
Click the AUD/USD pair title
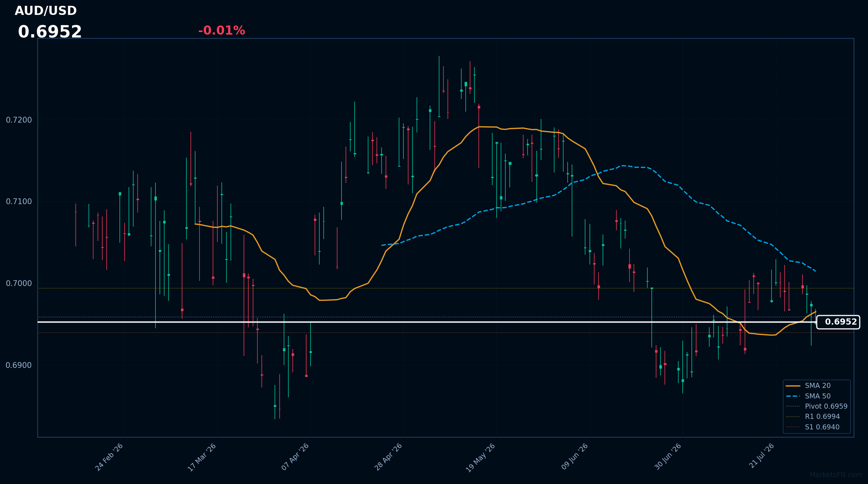pyautogui.click(x=46, y=11)
